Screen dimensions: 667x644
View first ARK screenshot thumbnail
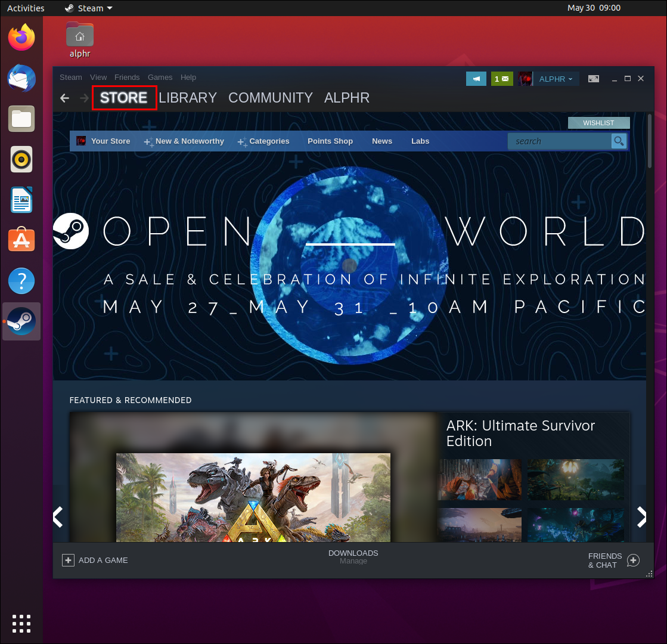pyautogui.click(x=479, y=479)
